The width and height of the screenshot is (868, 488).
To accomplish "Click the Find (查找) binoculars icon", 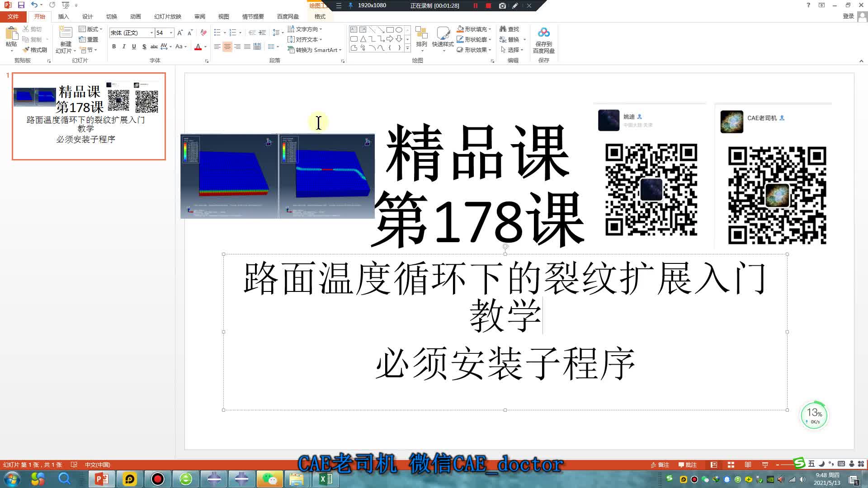I will (503, 29).
